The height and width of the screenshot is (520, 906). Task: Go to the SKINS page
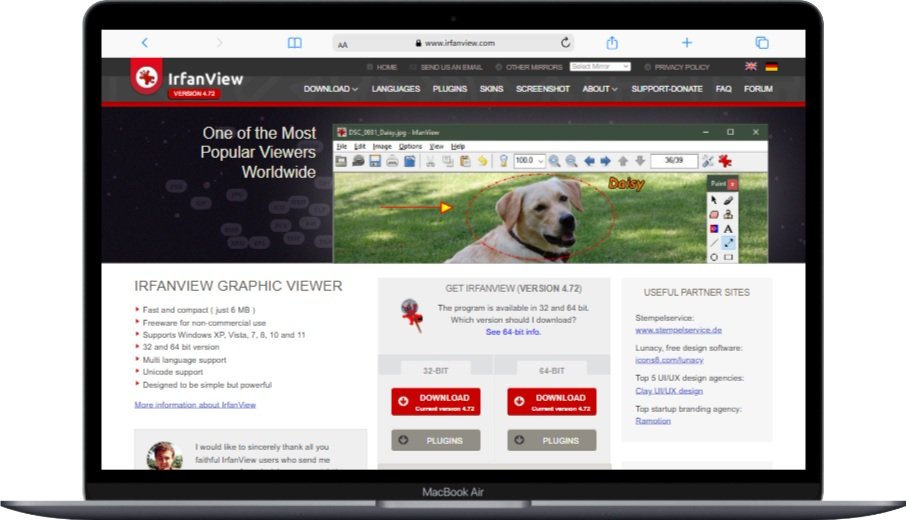click(x=491, y=89)
